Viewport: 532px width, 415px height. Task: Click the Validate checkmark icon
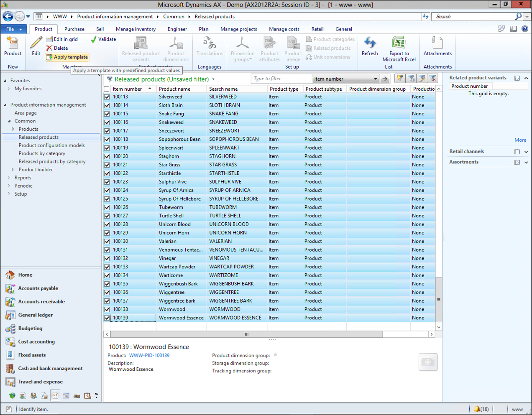[x=94, y=39]
